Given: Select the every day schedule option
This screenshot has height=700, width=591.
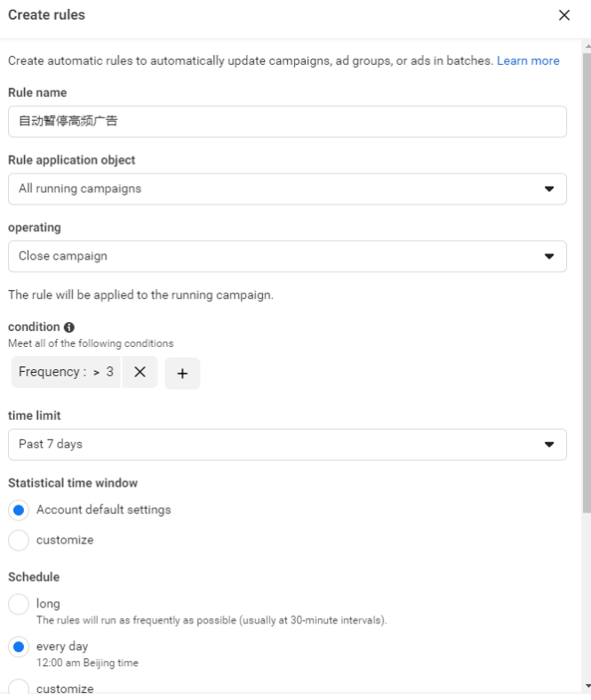Looking at the screenshot, I should point(19,647).
